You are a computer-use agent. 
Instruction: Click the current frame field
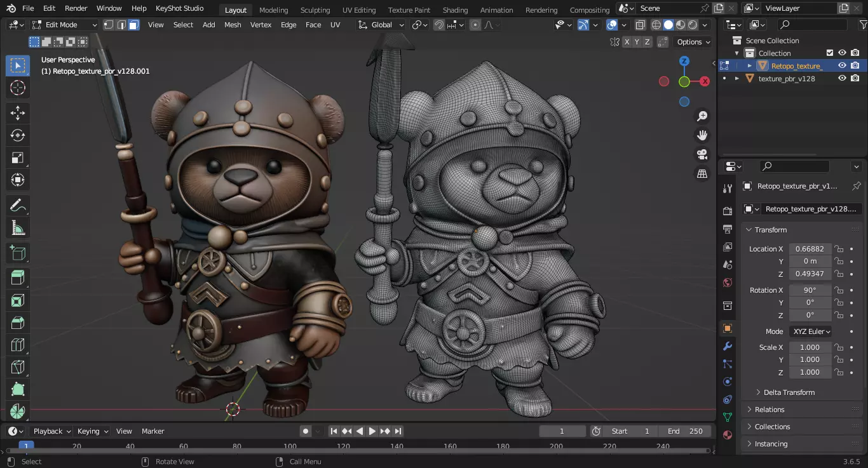tap(562, 431)
